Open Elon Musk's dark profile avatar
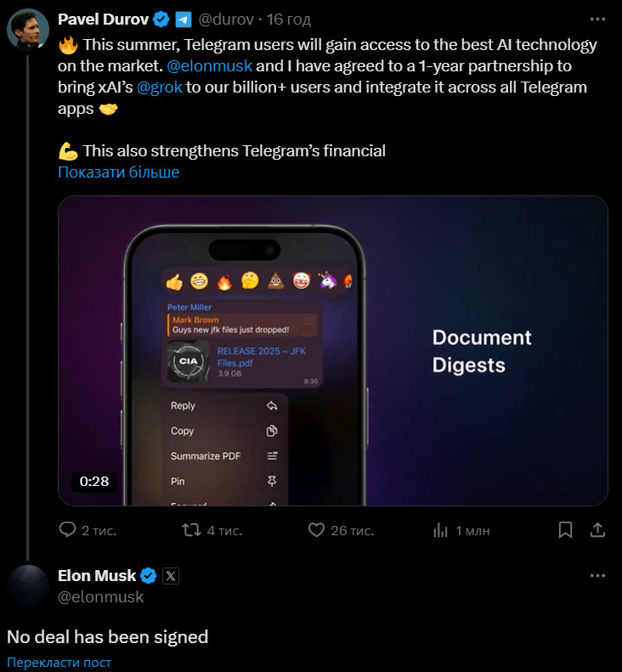The width and height of the screenshot is (622, 672). (28, 586)
